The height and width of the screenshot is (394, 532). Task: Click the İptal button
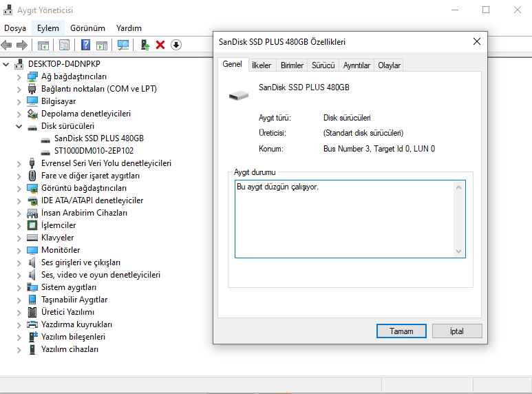tap(457, 331)
